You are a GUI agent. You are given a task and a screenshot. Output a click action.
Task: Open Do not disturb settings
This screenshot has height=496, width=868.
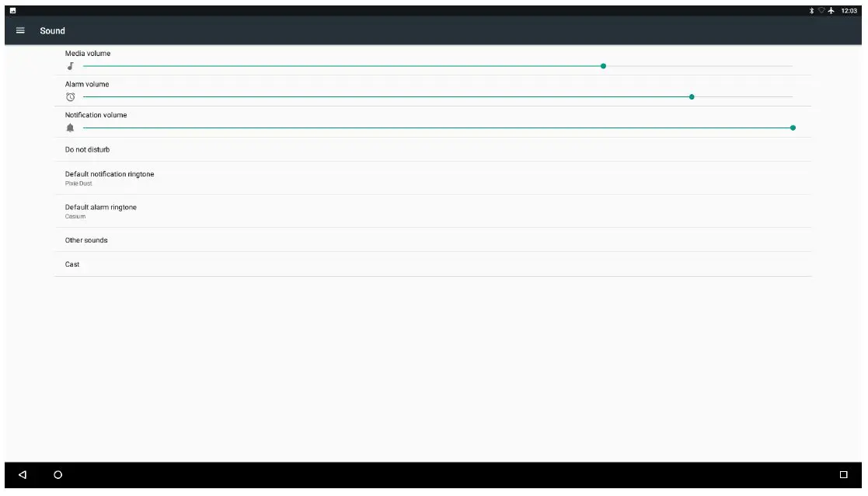pos(433,149)
